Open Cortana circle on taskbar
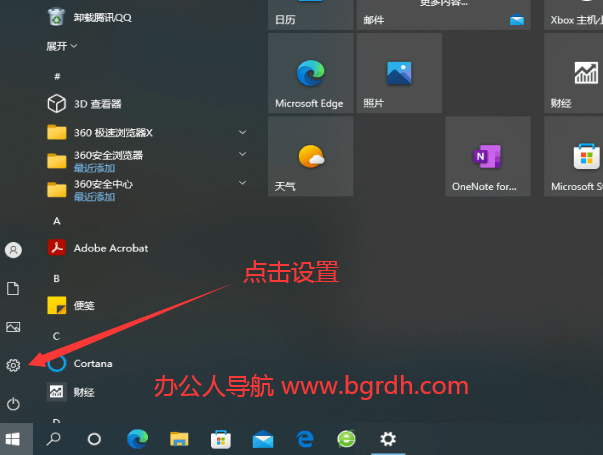Image resolution: width=603 pixels, height=455 pixels. (94, 439)
